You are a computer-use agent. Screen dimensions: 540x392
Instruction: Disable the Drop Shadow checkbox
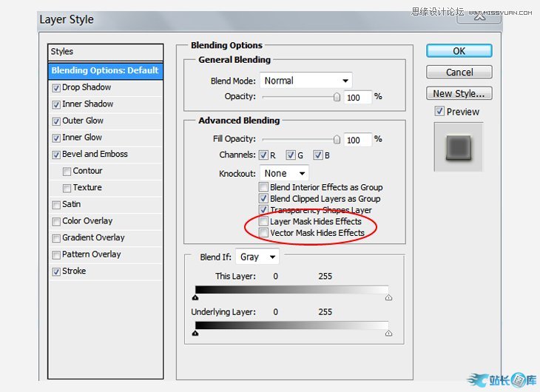56,87
